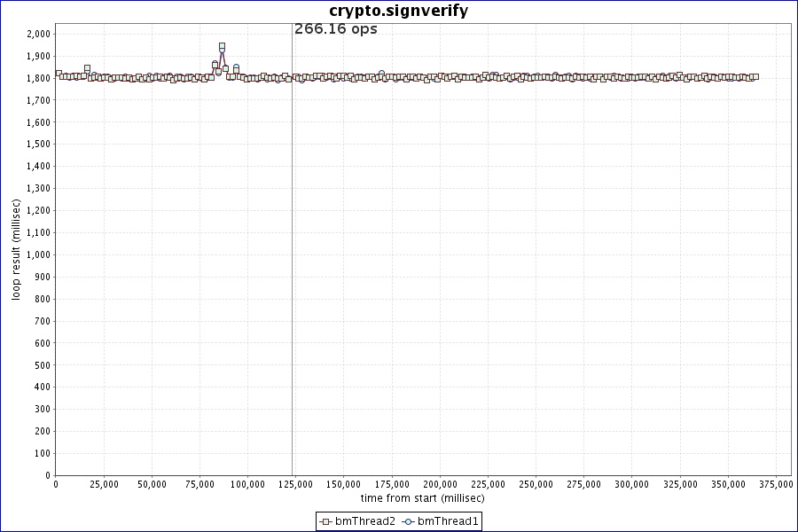Select the bmThread2 legend label
Screen dimensions: 798x532
(x=364, y=521)
